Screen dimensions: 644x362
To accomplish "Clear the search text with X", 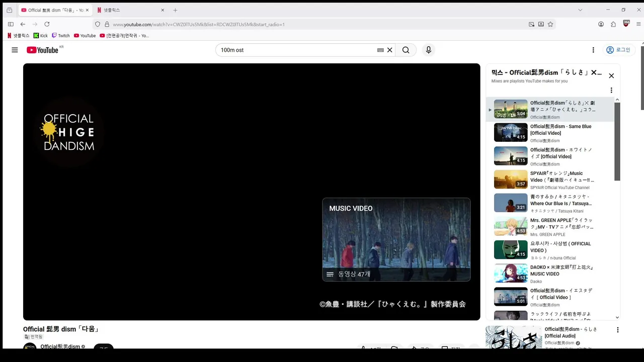I will (x=389, y=50).
